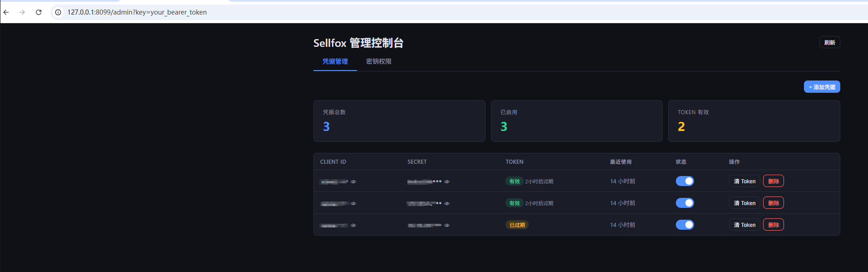Click 清 Token in the second credential row

pyautogui.click(x=744, y=203)
